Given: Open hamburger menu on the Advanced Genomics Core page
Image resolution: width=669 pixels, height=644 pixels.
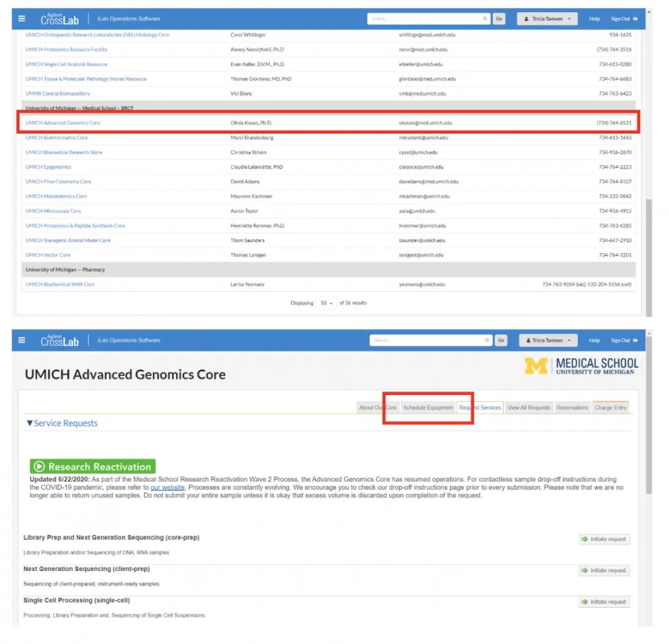Looking at the screenshot, I should click(21, 340).
